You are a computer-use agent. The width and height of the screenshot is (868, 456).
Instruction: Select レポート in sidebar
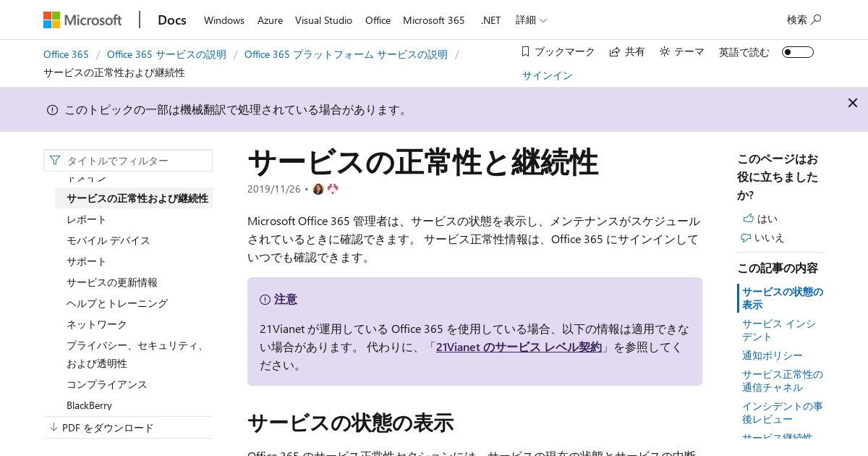click(x=87, y=219)
